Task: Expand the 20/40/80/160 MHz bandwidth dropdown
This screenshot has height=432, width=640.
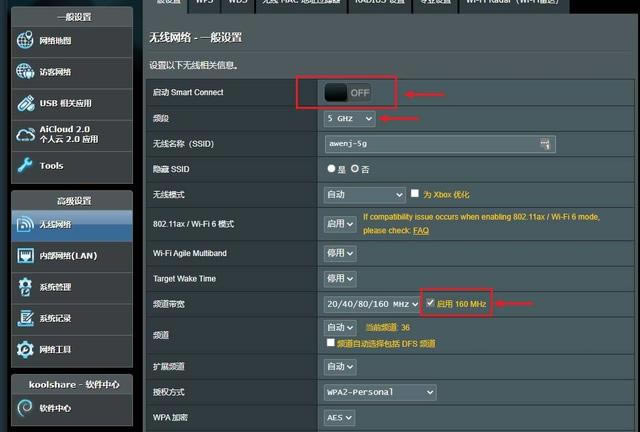Action: point(372,303)
